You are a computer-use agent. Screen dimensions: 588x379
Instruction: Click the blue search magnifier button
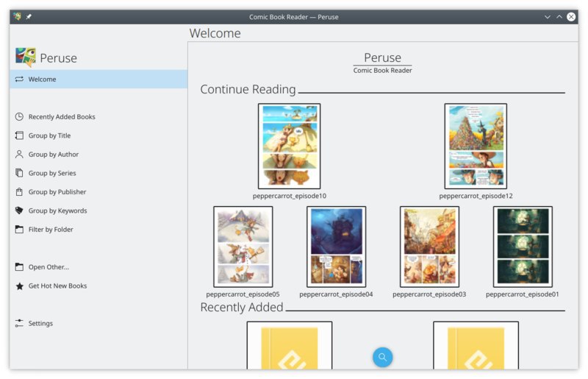coord(382,357)
